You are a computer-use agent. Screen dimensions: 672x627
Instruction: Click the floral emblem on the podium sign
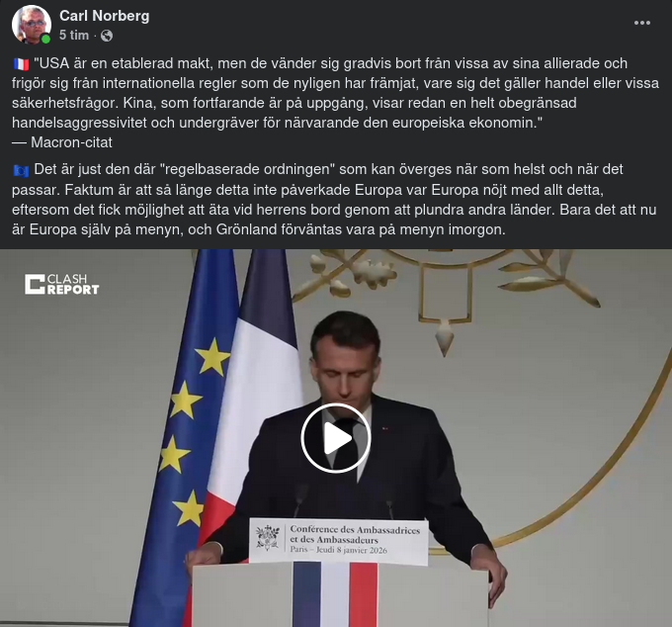[268, 537]
